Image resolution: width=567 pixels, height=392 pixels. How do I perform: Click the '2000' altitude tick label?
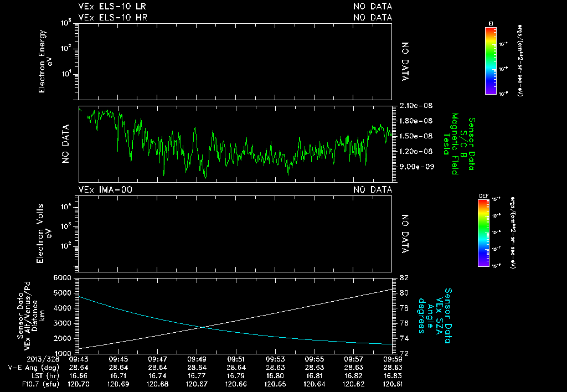(62, 338)
